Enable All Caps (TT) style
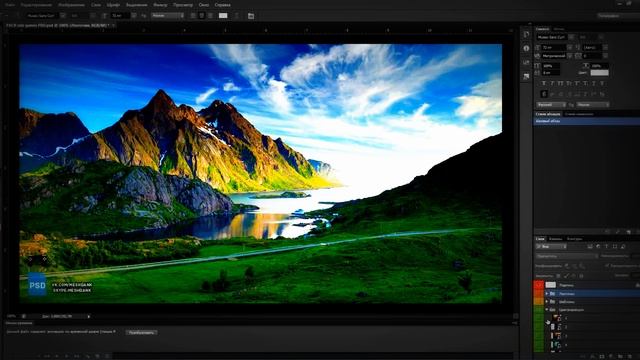This screenshot has height=360, width=640. tap(560, 83)
